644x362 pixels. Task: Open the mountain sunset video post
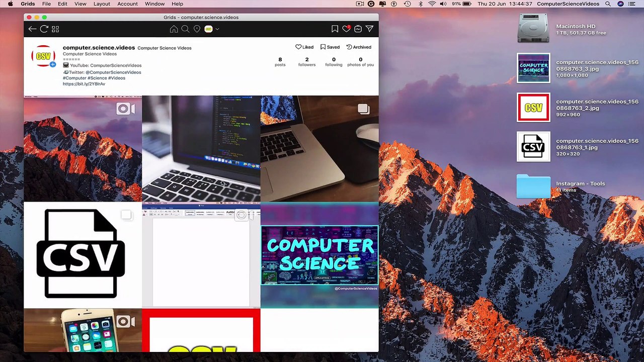tap(83, 148)
